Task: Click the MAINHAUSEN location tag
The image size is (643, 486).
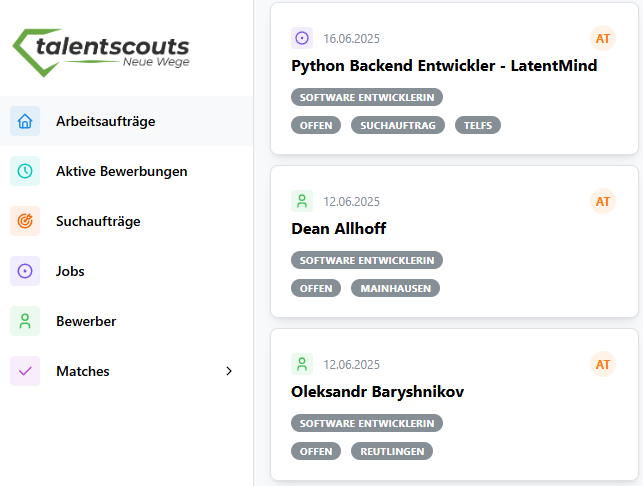Action: [395, 288]
